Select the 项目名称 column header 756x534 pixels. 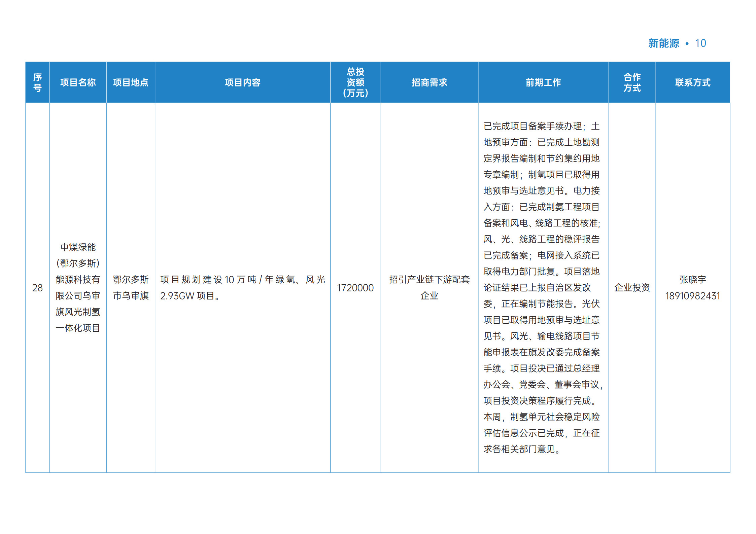[x=78, y=82]
